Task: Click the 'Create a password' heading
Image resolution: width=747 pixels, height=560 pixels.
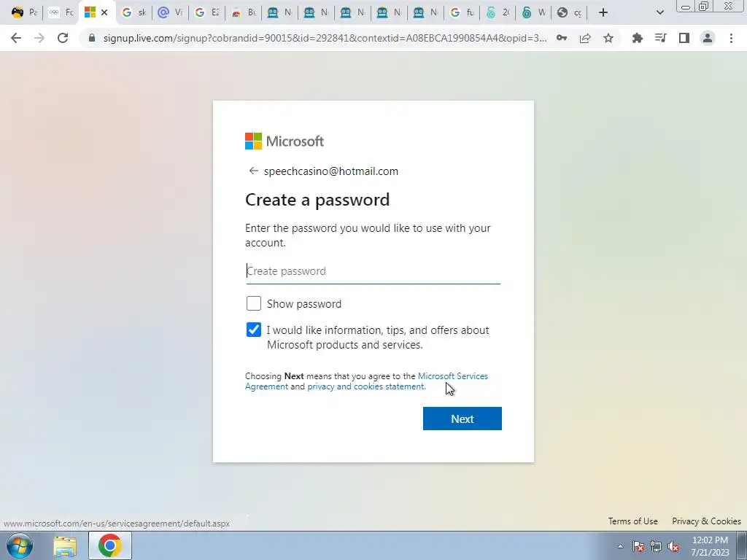Action: 317,200
